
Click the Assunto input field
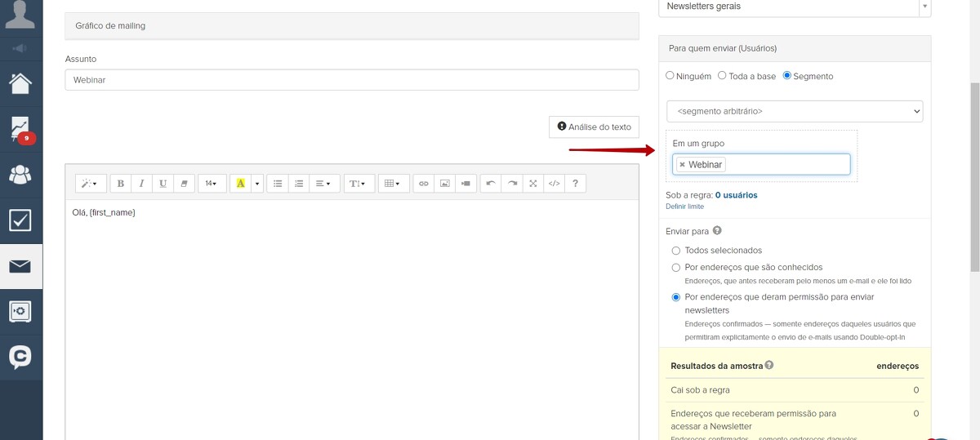coord(351,80)
